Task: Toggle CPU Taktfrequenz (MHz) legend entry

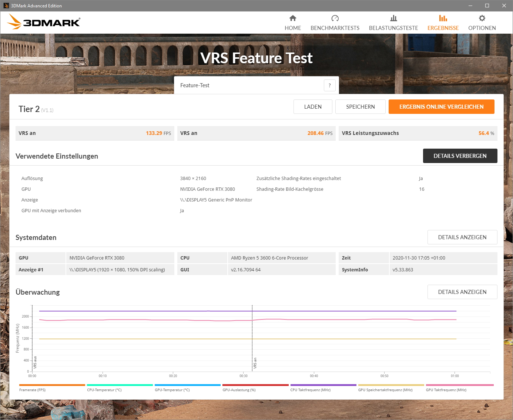Action: tap(323, 388)
